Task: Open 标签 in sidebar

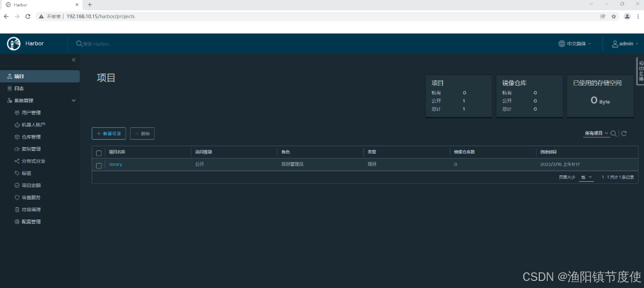Action: (26, 173)
